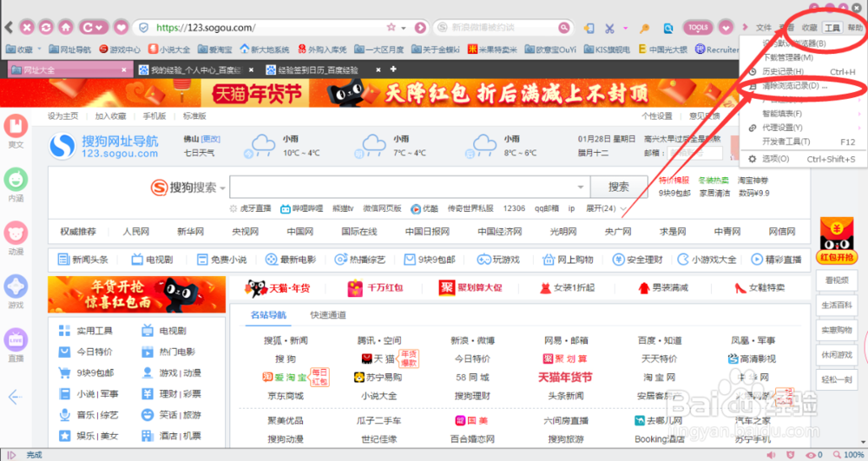Expand the arrow beside the 收藏 folder
This screenshot has height=461, width=868.
(39, 49)
